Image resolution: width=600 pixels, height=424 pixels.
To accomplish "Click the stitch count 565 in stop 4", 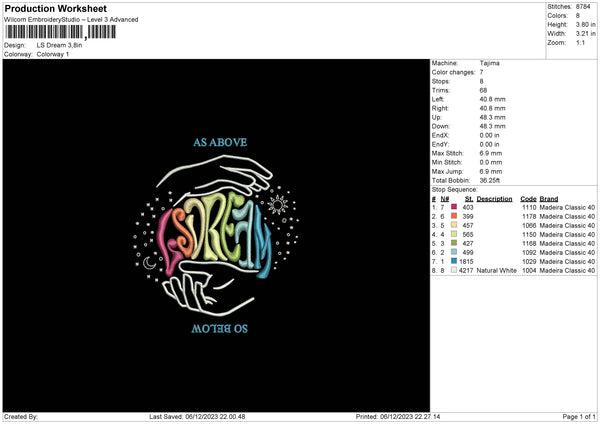I will coord(468,234).
